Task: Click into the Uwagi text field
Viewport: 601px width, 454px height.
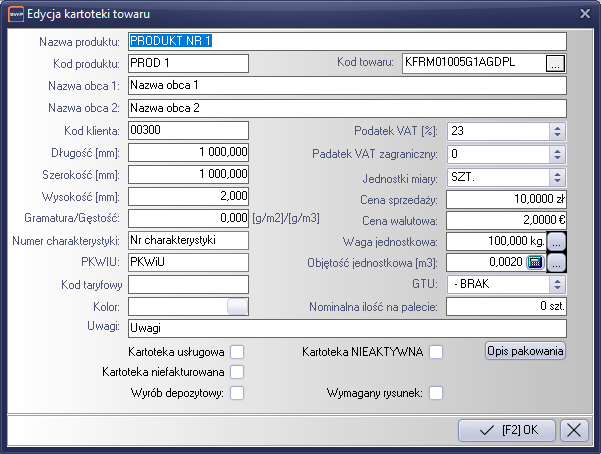Action: point(347,327)
